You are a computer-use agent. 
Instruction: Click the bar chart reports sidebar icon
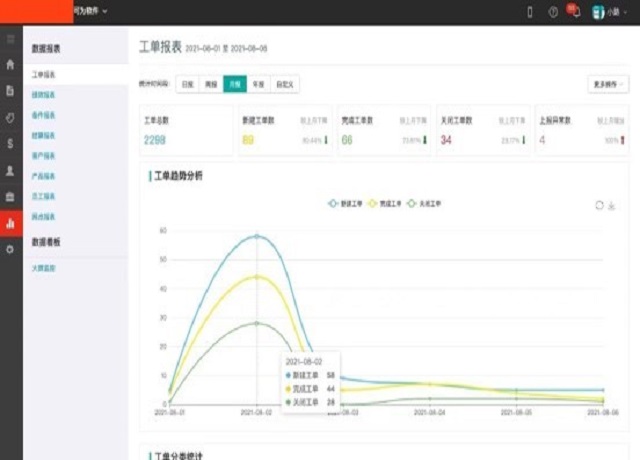pos(10,223)
